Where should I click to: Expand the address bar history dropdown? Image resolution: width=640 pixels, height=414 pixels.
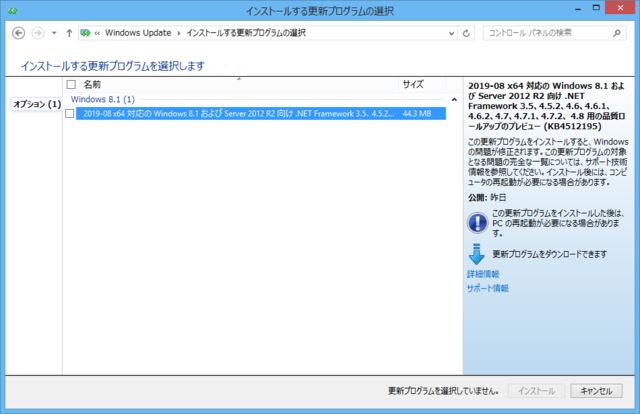[x=451, y=33]
